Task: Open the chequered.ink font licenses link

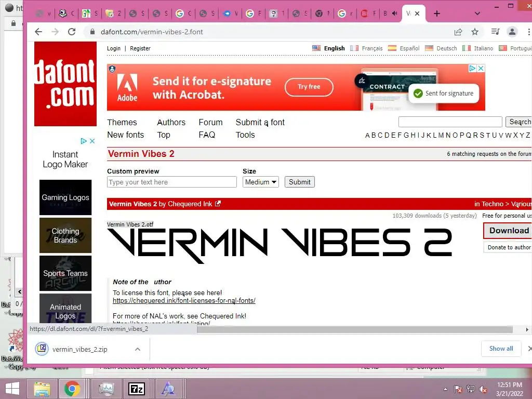Action: (x=184, y=301)
